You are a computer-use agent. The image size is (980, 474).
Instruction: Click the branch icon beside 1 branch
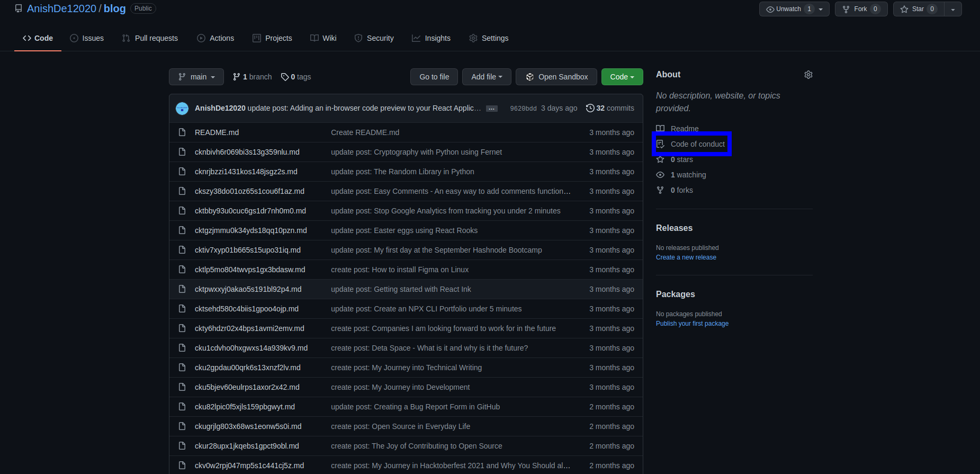click(x=237, y=77)
